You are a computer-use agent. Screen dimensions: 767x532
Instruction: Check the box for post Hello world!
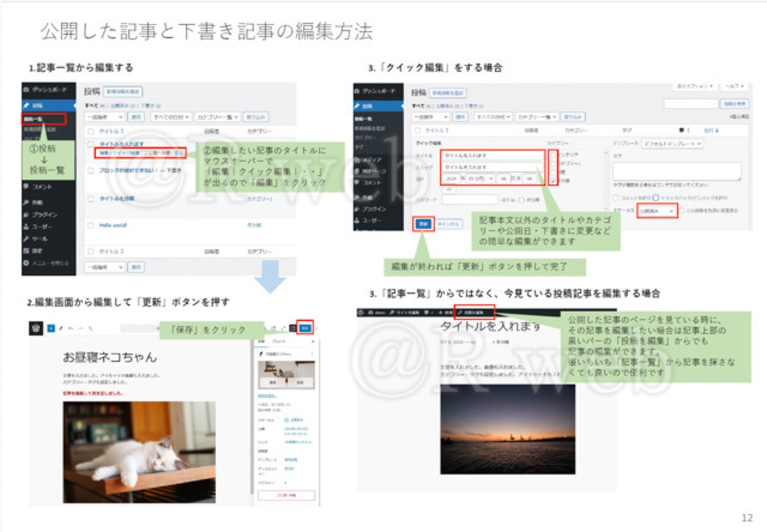(x=90, y=225)
